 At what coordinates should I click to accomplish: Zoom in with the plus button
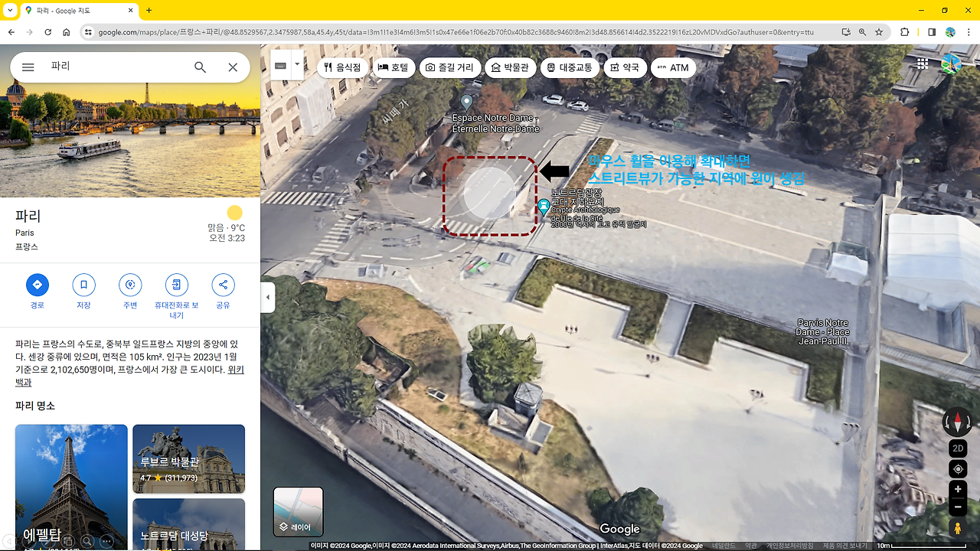pyautogui.click(x=958, y=490)
